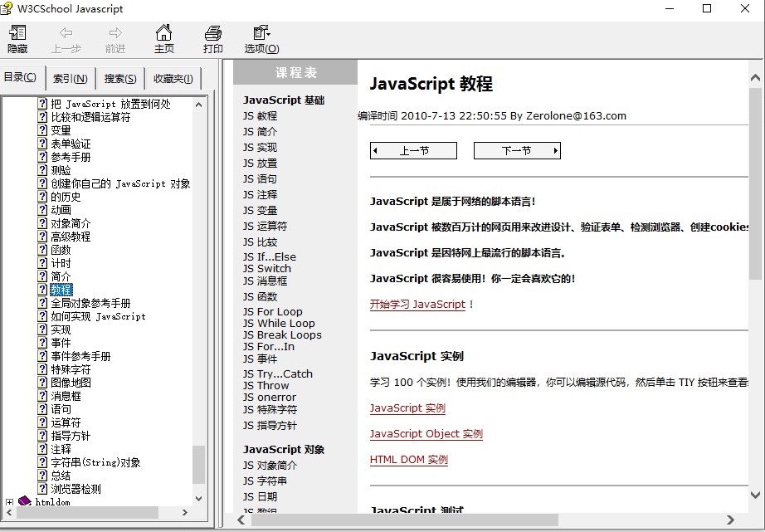Open JS While Loop in course list
This screenshot has width=765, height=532.
pos(279,323)
